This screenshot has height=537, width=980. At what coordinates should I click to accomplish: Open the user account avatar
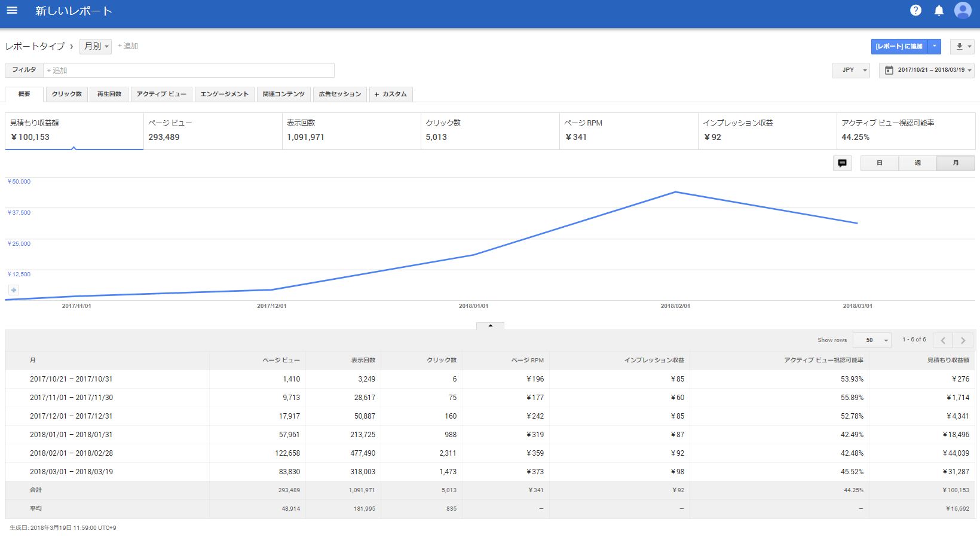963,10
